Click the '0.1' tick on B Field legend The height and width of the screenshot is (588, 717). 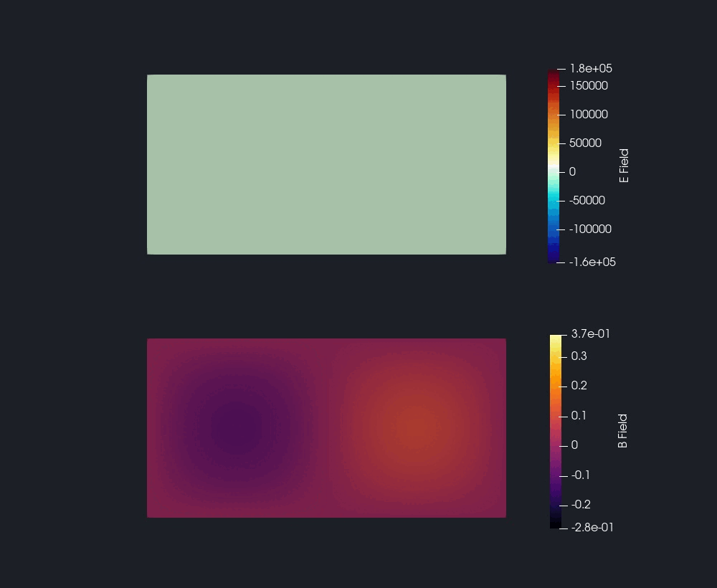pyautogui.click(x=579, y=416)
